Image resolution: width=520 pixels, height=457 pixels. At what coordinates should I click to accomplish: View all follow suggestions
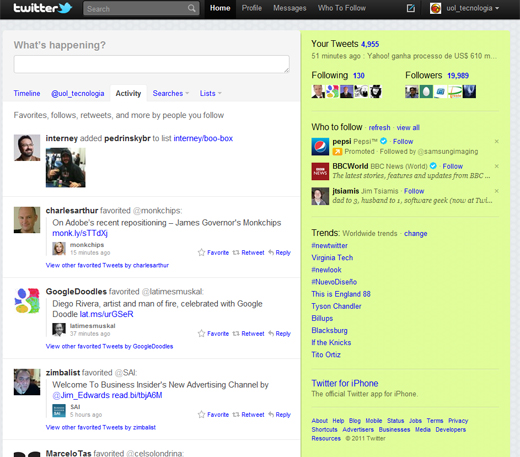408,128
